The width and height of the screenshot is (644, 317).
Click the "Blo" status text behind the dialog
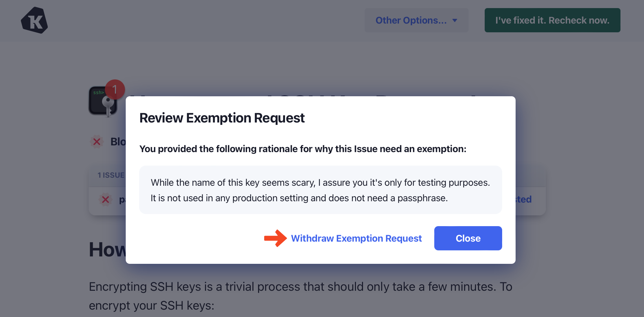[x=118, y=142]
